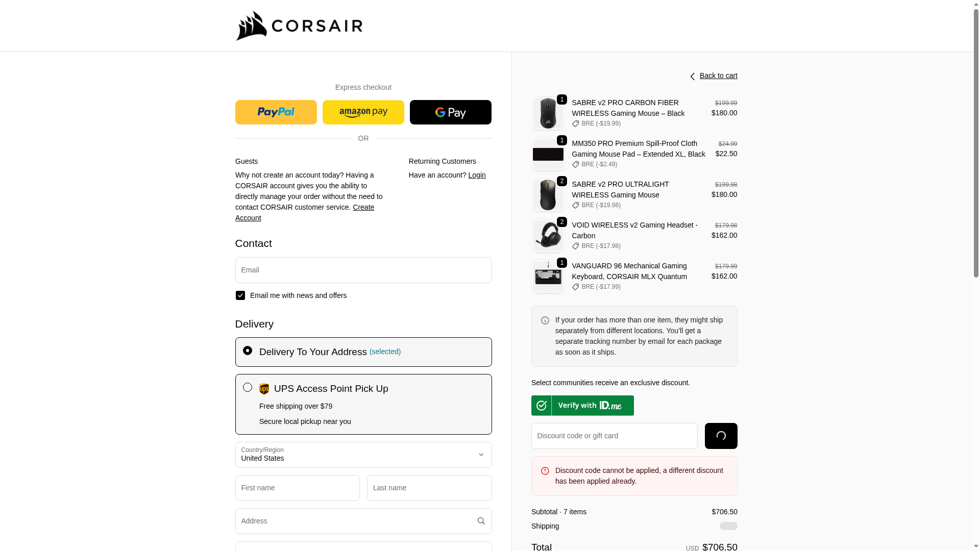Select Google Pay express checkout
The height and width of the screenshot is (551, 980).
450,112
